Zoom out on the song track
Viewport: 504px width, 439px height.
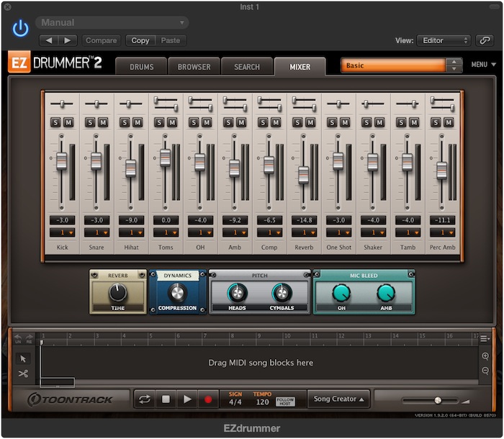[x=485, y=371]
